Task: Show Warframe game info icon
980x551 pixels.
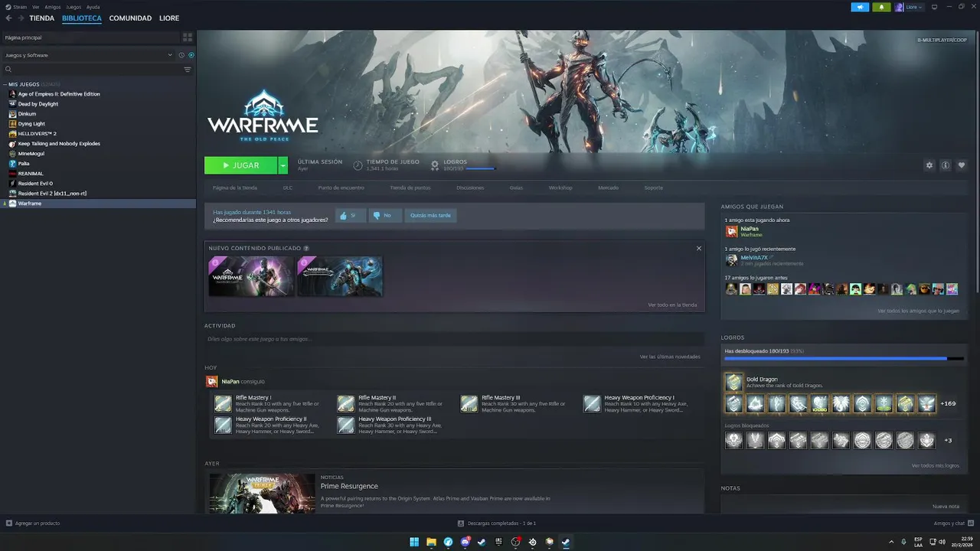Action: (x=946, y=165)
